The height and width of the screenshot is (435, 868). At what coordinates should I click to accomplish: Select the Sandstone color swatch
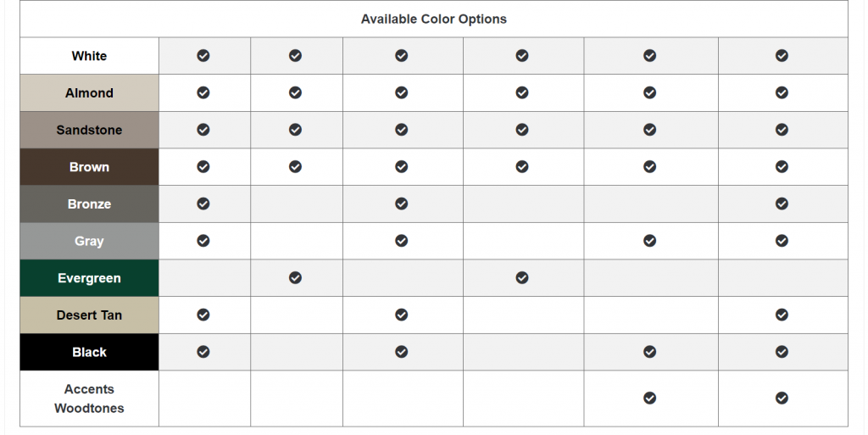coord(89,130)
